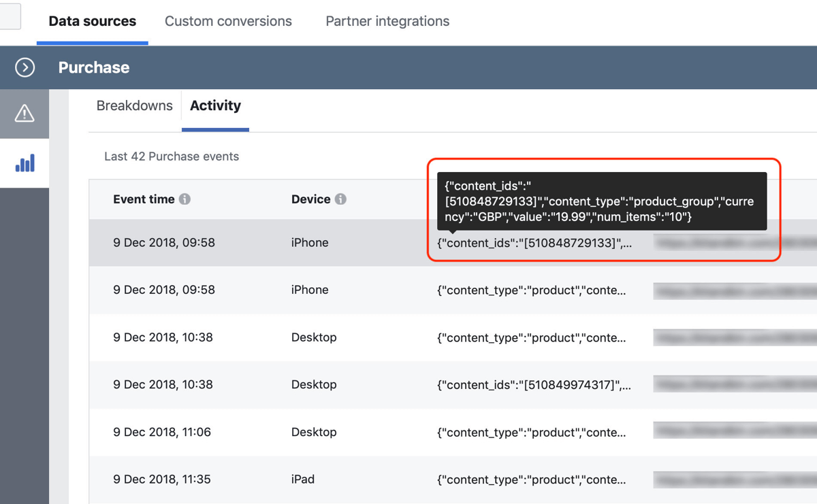Click the Device column header

point(310,199)
